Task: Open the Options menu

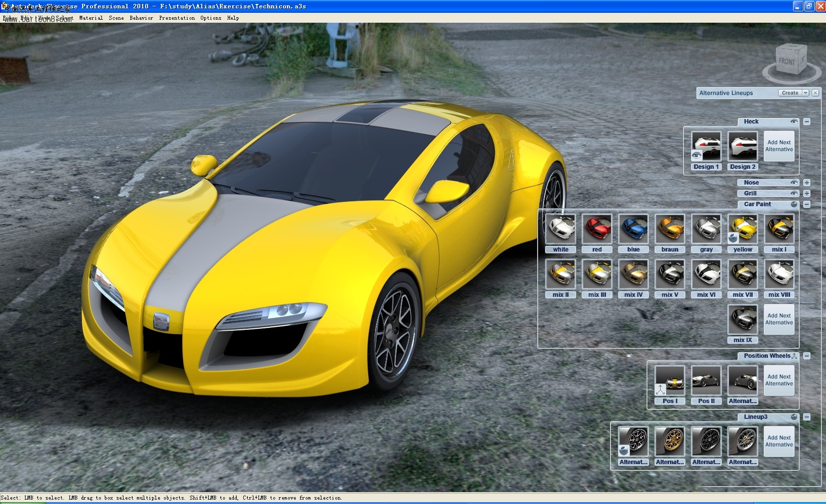Action: 211,18
